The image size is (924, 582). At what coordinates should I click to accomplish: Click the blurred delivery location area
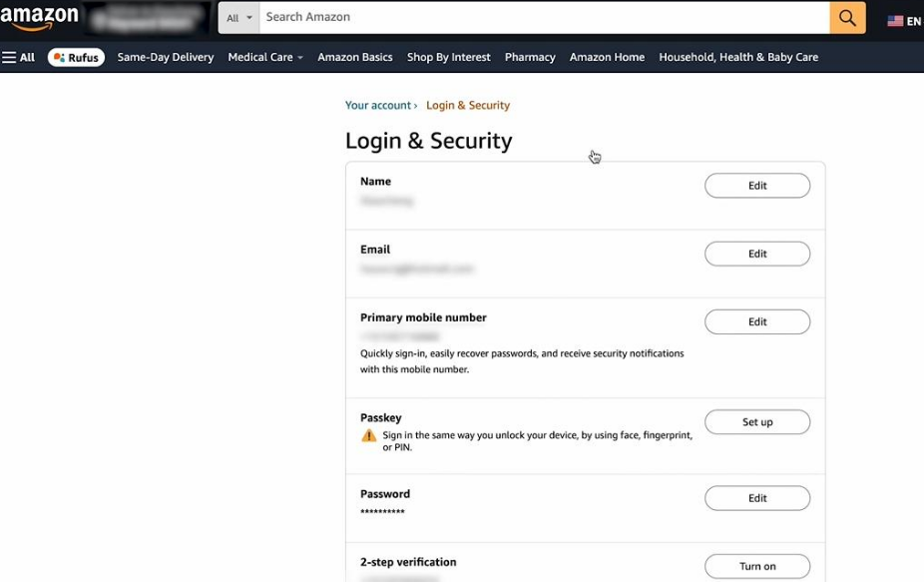point(147,18)
